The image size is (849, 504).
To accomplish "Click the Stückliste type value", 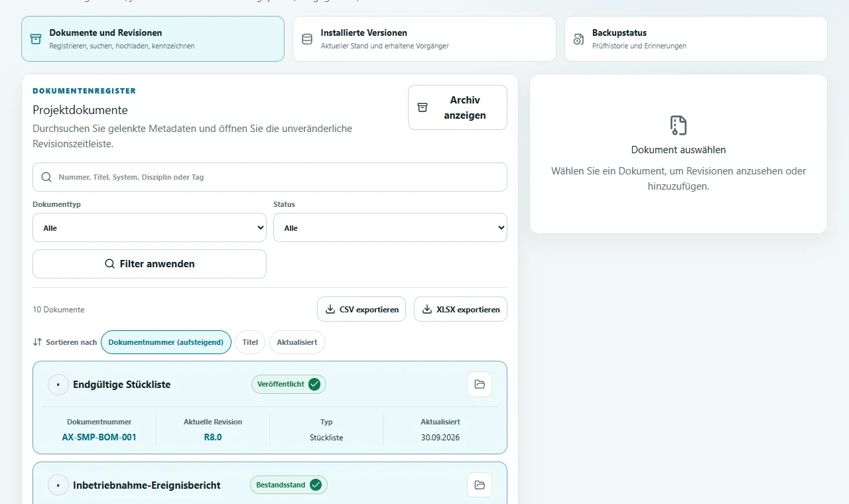I will tap(326, 438).
